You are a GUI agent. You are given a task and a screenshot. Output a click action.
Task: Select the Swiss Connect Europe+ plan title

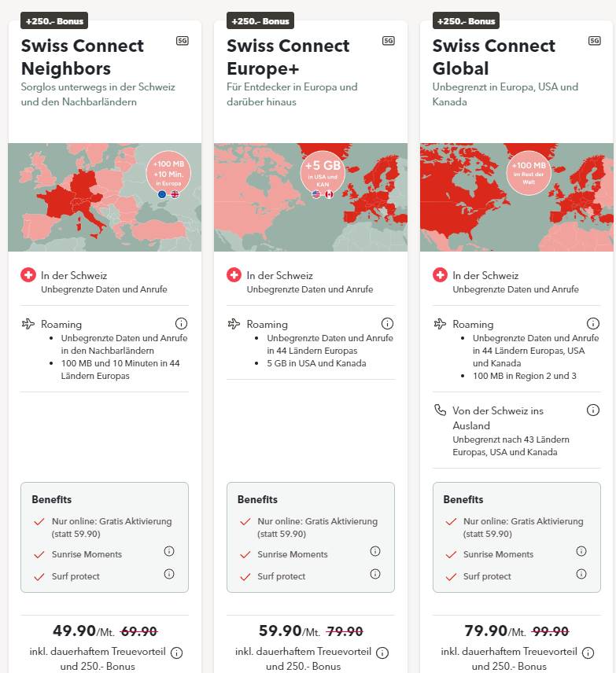point(288,57)
